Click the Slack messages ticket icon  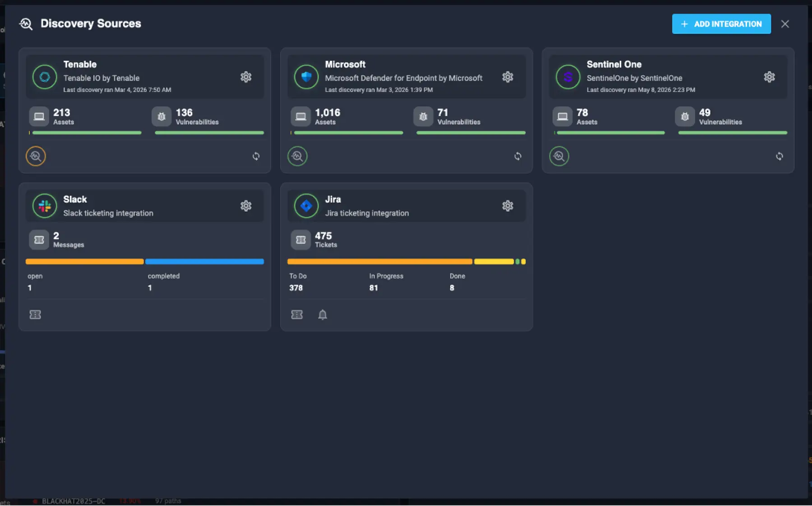[x=39, y=240]
